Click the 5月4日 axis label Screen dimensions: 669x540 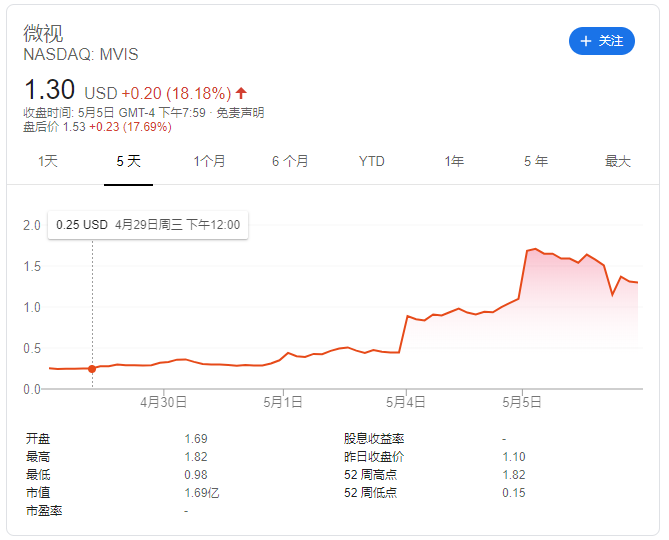pyautogui.click(x=405, y=402)
